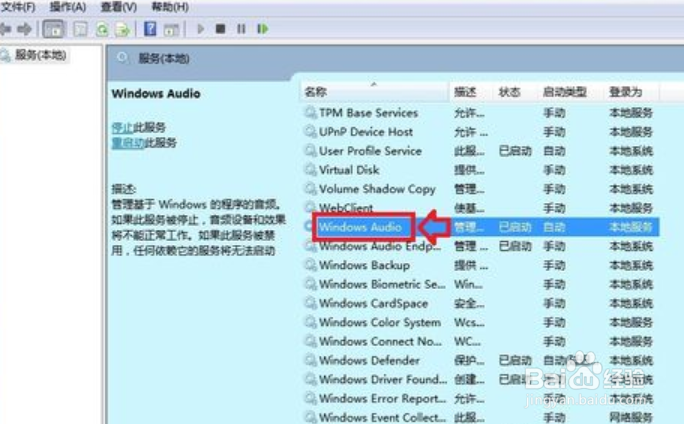684x424 pixels.
Task: Click the export list toolbar icon
Action: tap(123, 29)
